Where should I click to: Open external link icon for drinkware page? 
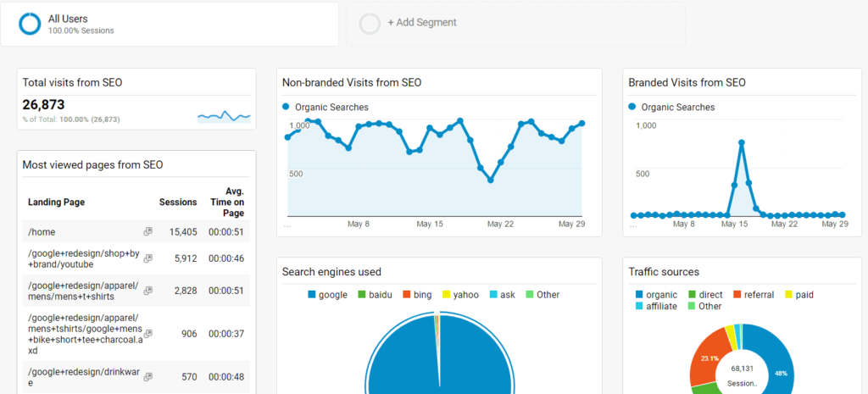click(147, 377)
